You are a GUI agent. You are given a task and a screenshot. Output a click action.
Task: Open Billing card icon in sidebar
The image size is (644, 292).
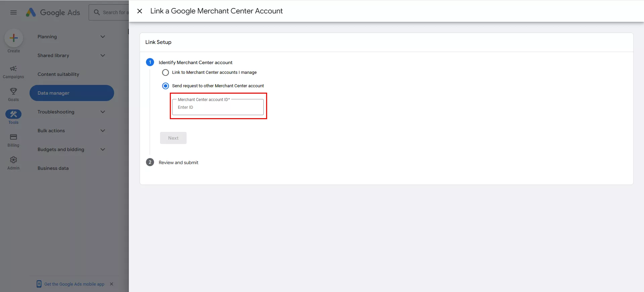click(13, 137)
